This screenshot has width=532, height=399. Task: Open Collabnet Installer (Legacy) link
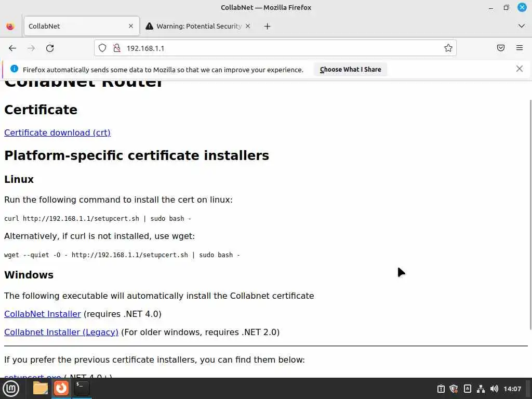click(61, 332)
